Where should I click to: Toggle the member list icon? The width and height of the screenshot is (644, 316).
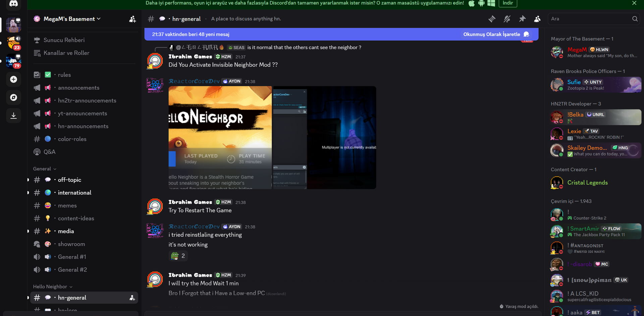537,19
